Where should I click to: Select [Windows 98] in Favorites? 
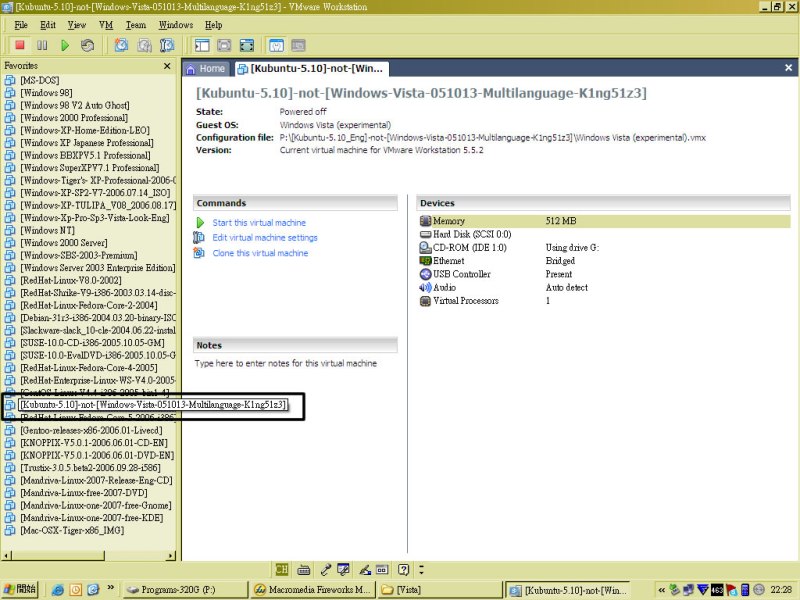click(46, 93)
